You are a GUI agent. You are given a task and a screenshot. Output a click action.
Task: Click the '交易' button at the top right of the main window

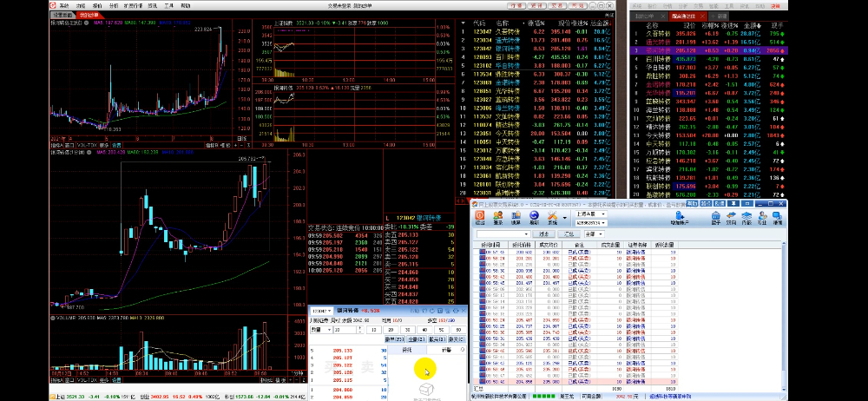557,5
